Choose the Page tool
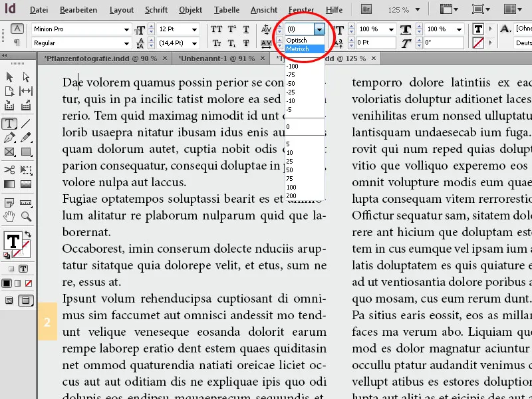The width and height of the screenshot is (532, 399). (x=9, y=91)
